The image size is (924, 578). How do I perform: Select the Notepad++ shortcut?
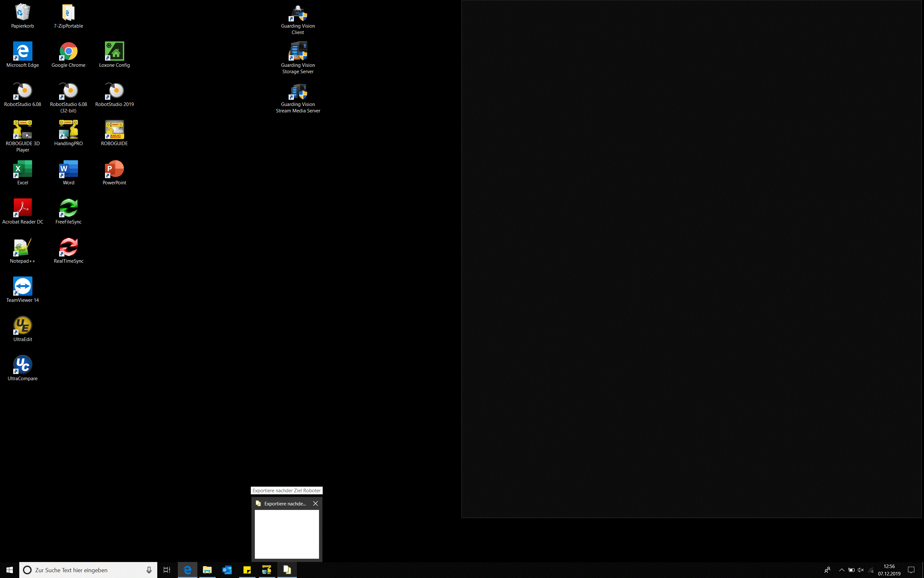pyautogui.click(x=22, y=251)
